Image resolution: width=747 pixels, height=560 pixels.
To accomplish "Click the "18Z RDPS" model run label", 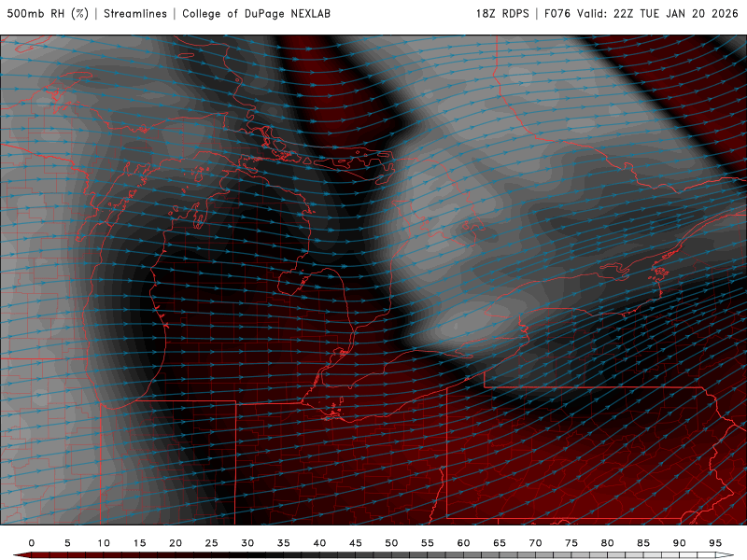I will coord(502,13).
